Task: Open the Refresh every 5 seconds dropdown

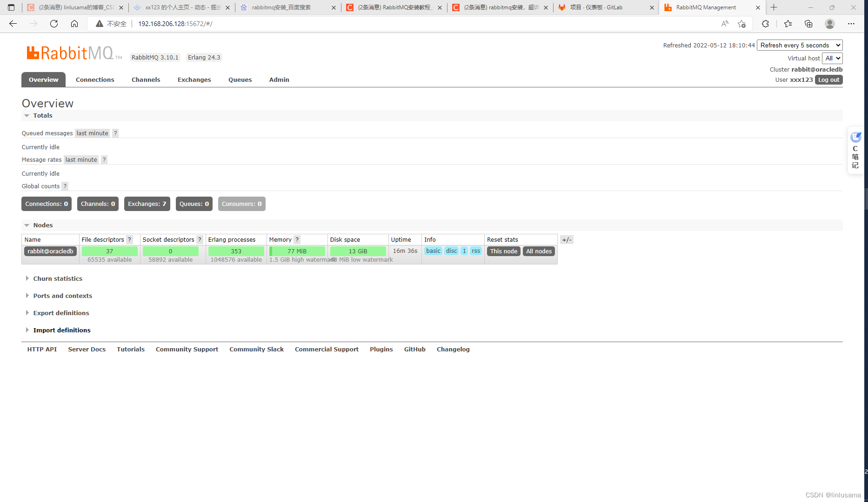Action: tap(800, 45)
